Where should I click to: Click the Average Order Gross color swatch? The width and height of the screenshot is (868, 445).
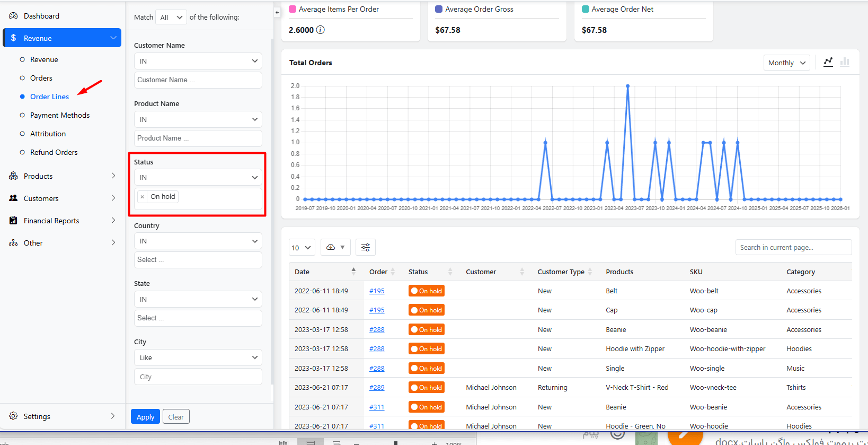pyautogui.click(x=439, y=9)
